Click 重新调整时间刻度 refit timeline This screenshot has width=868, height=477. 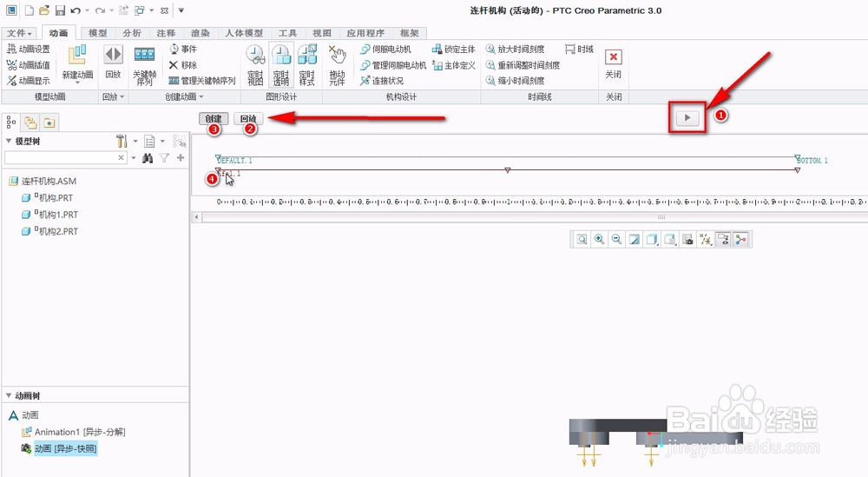[523, 65]
